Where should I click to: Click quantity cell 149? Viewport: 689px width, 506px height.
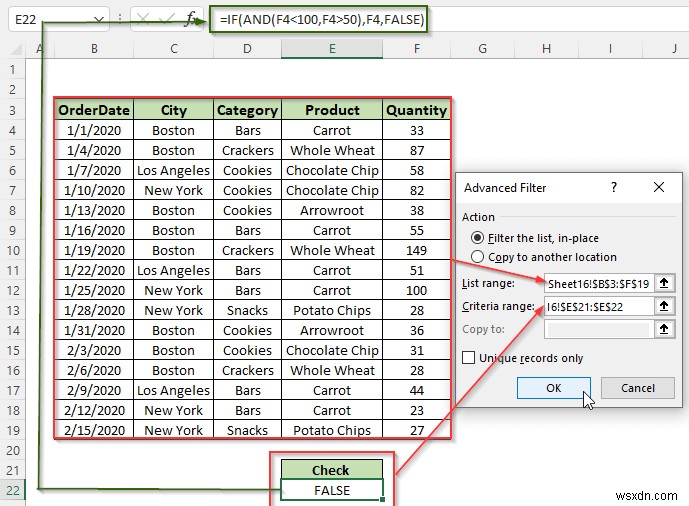point(417,250)
